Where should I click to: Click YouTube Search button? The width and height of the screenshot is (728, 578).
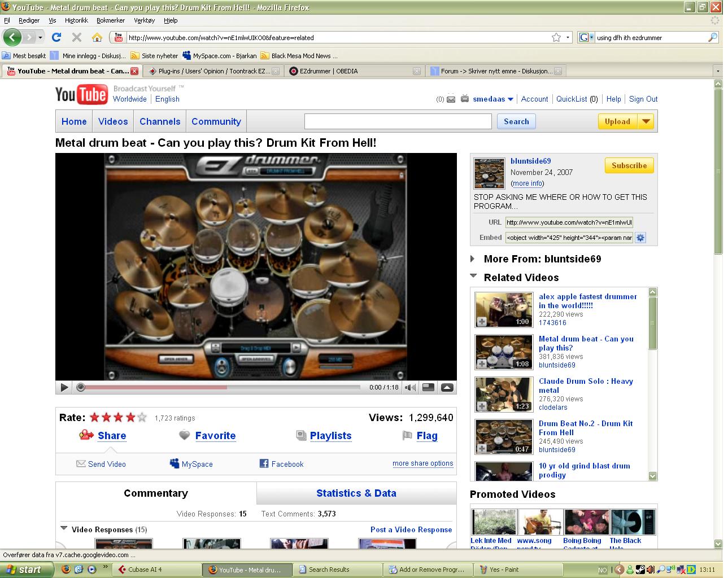[516, 121]
